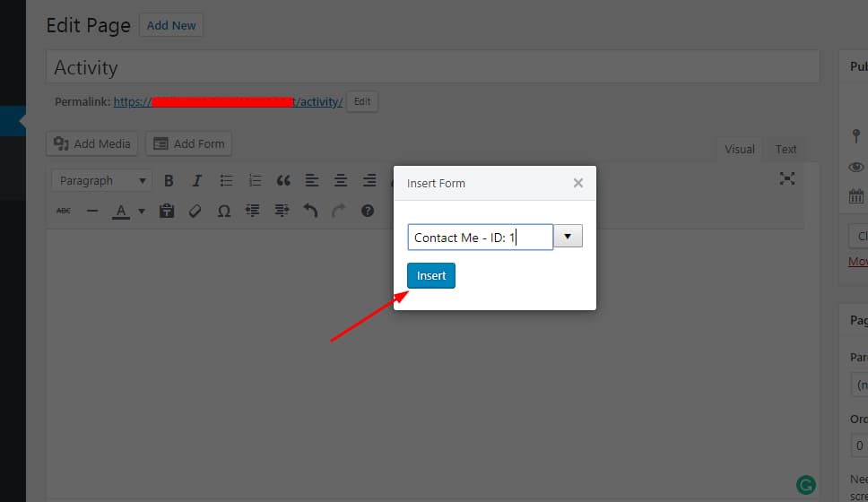Image resolution: width=868 pixels, height=502 pixels.
Task: Switch to the Text editor tab
Action: pos(786,149)
